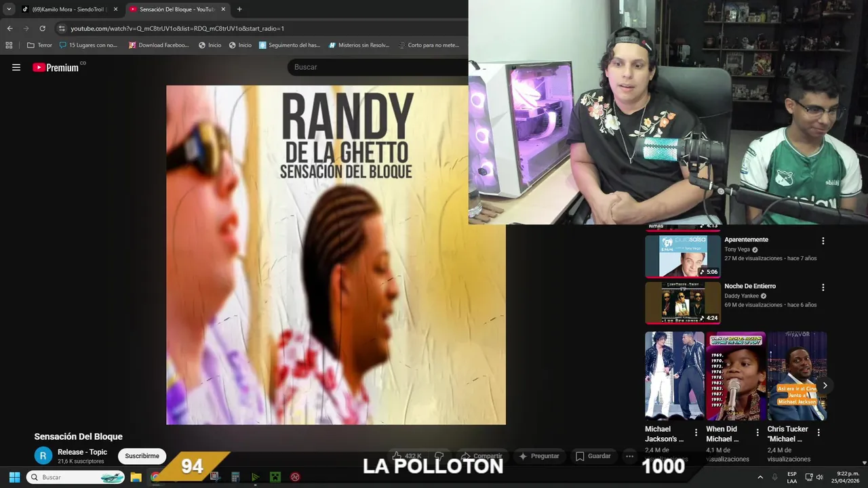Open the options menu for When Did Michael short
The height and width of the screenshot is (488, 868).
tap(757, 432)
